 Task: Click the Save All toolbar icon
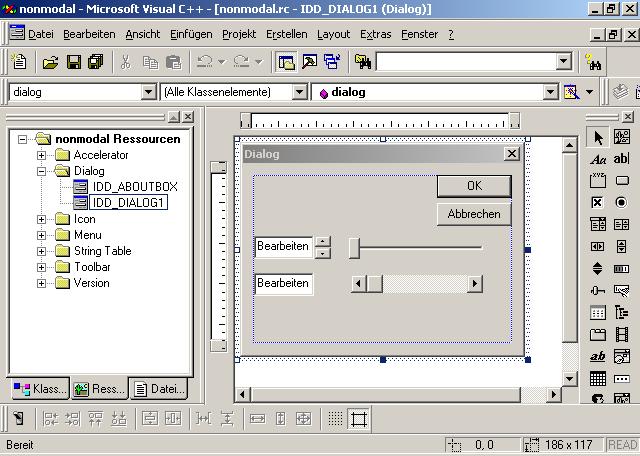click(x=96, y=62)
